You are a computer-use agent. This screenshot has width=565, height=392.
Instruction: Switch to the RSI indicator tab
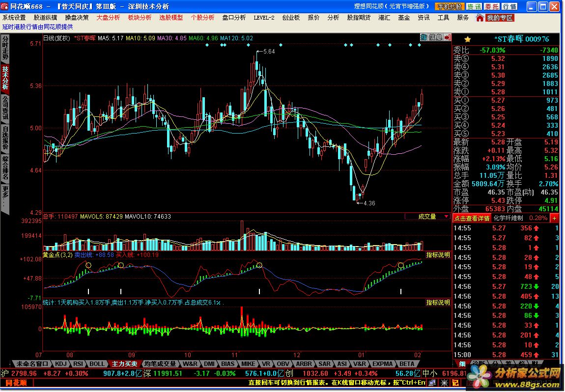coord(78,364)
